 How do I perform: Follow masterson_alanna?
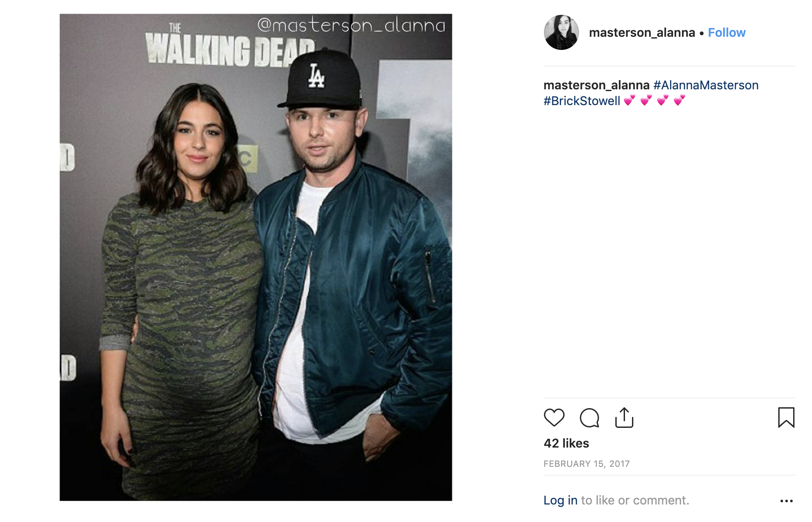coord(727,32)
